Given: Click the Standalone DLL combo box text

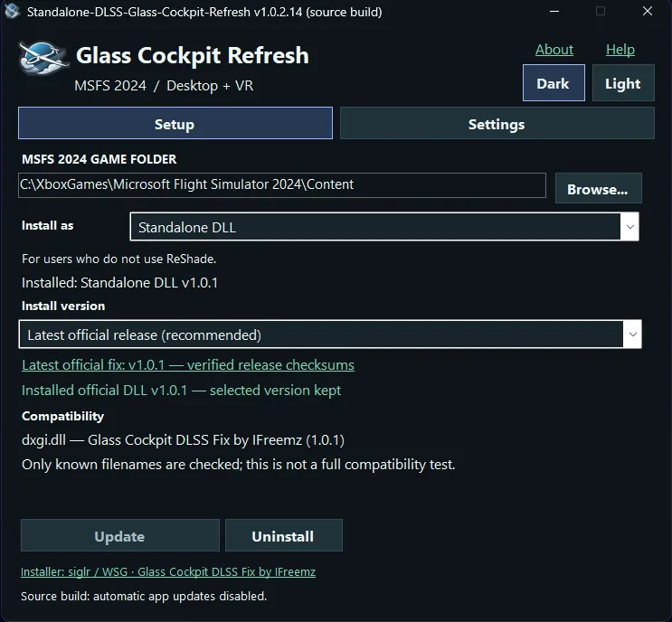Looking at the screenshot, I should [x=187, y=227].
